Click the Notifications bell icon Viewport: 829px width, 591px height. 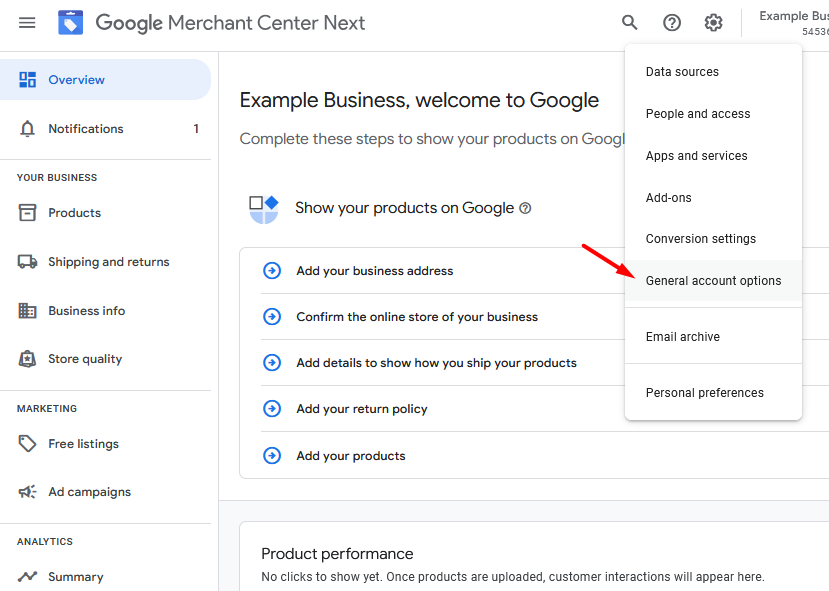(27, 128)
